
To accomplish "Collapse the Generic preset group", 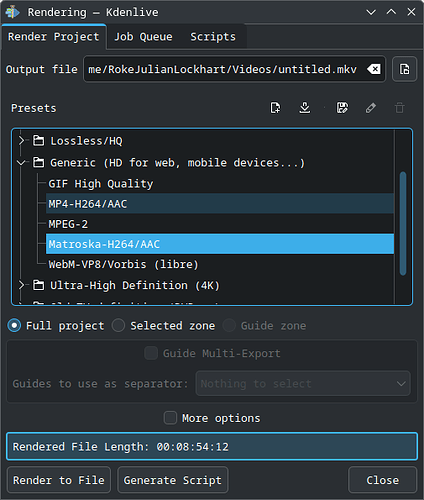I will pos(21,163).
